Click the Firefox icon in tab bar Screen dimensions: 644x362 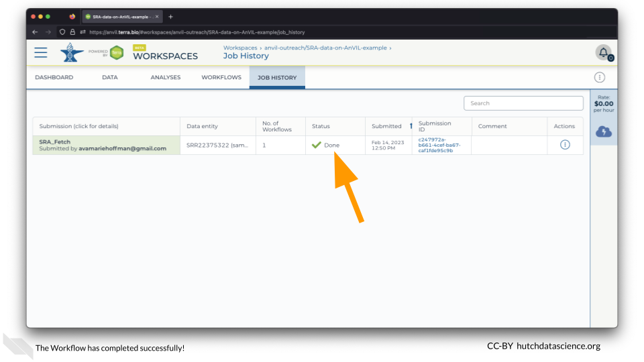(x=72, y=17)
